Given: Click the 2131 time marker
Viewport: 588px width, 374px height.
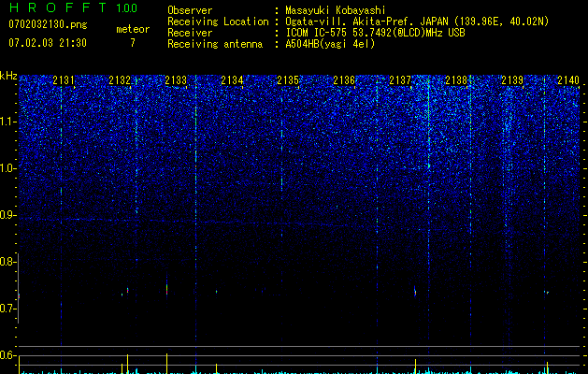Looking at the screenshot, I should click(64, 80).
